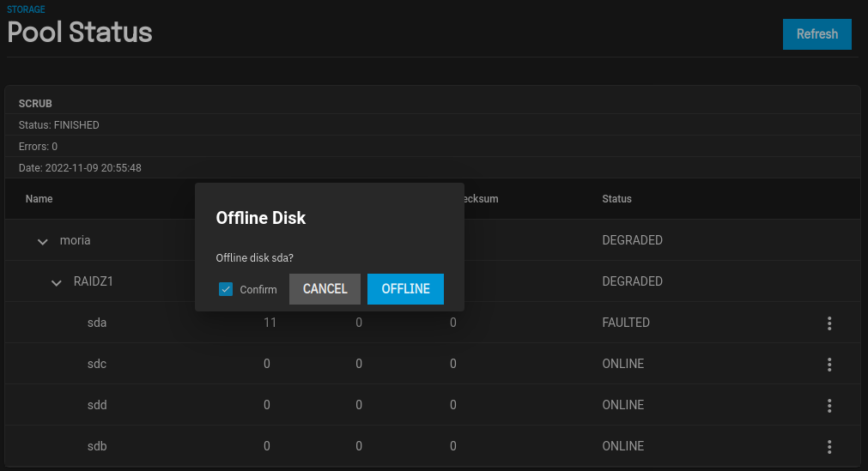Confirm with the blue OFFLINE button
Screen dimensions: 868x471
[x=405, y=289]
